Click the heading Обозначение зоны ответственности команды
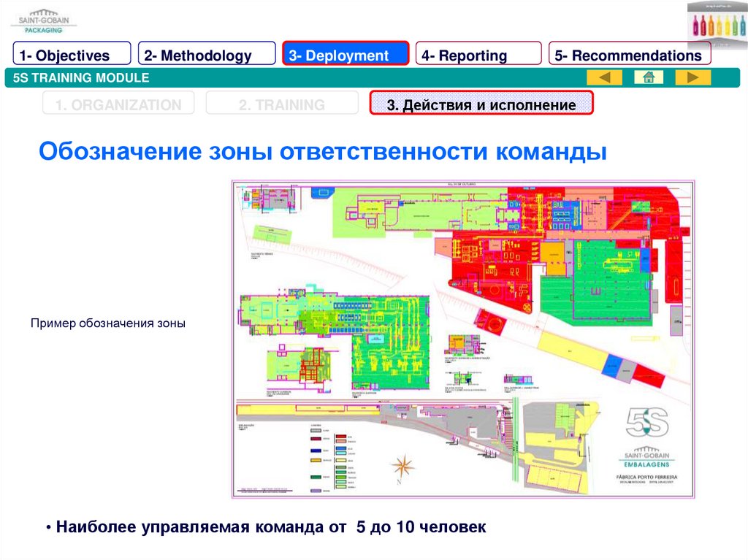Viewport: 748px width, 560px height. (323, 153)
